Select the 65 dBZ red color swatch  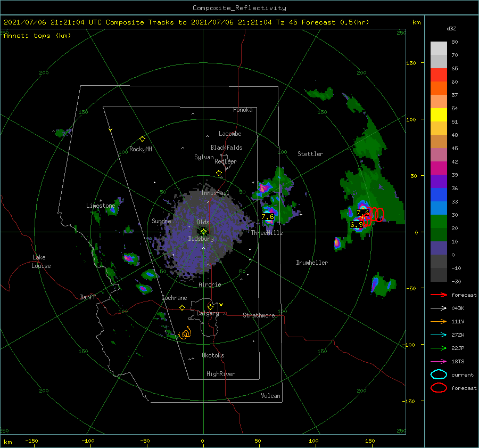439,75
